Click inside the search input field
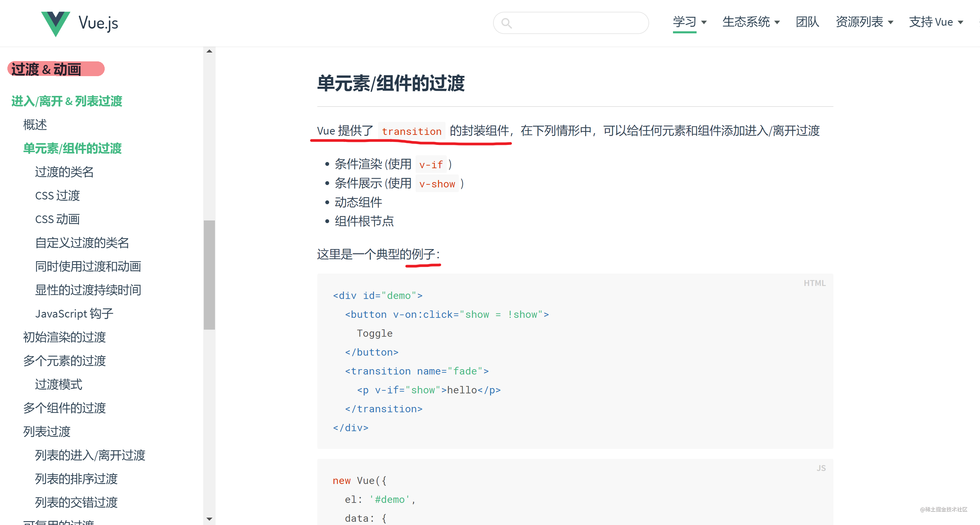This screenshot has height=525, width=980. tap(578, 23)
